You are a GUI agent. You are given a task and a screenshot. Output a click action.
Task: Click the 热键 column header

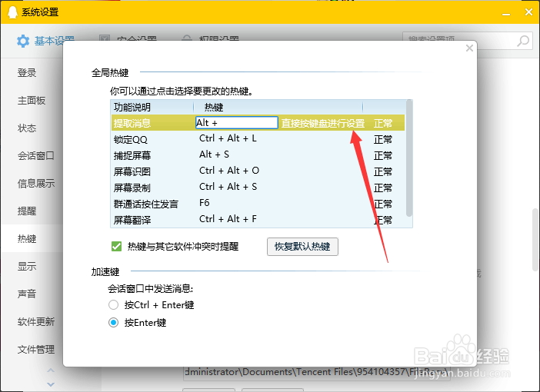click(214, 108)
